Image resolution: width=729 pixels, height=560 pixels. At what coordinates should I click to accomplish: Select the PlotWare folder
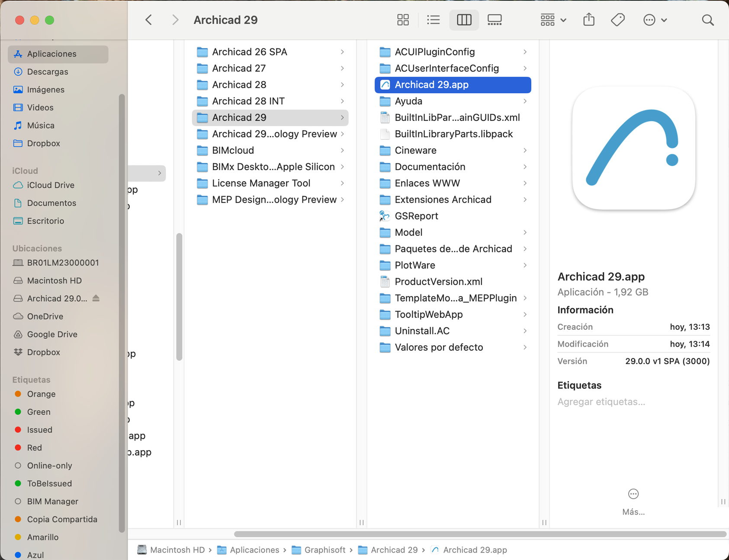point(453,265)
